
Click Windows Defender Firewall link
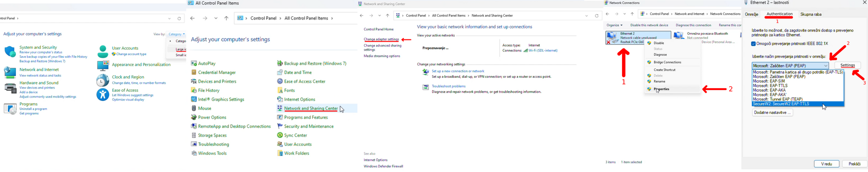coord(383,167)
